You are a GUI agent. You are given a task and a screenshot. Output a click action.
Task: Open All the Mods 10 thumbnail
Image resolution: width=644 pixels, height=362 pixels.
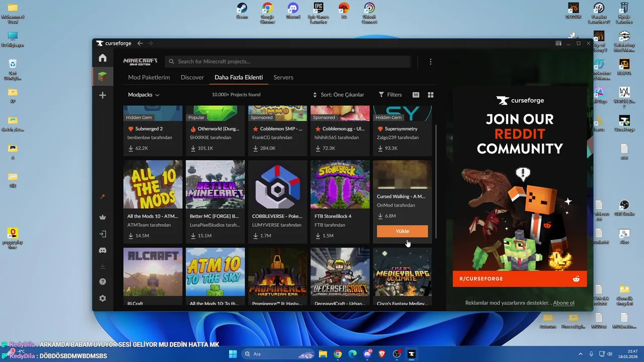(153, 185)
